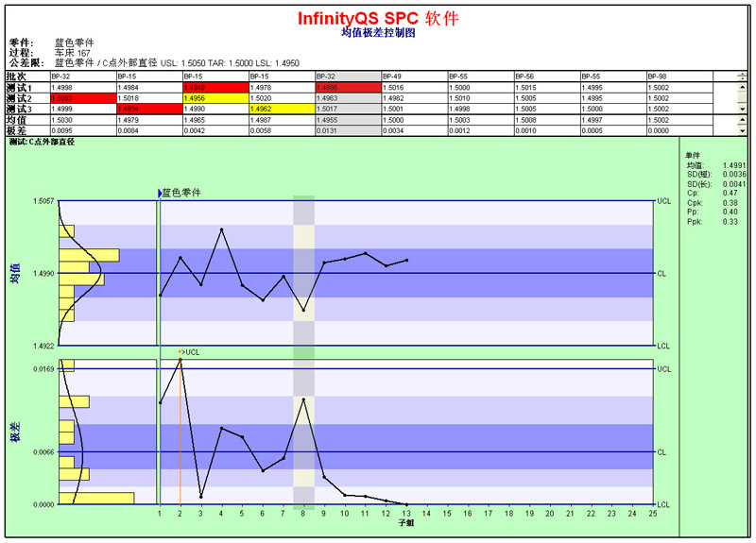Click the 均值 vertical axis label of the mean chart
Viewport: 756px width, 543px height.
[x=15, y=273]
